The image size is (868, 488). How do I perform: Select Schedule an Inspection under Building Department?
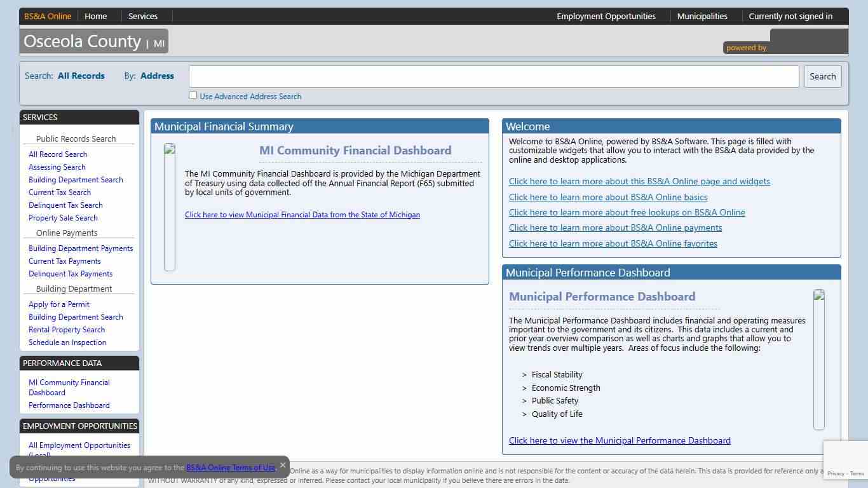66,342
